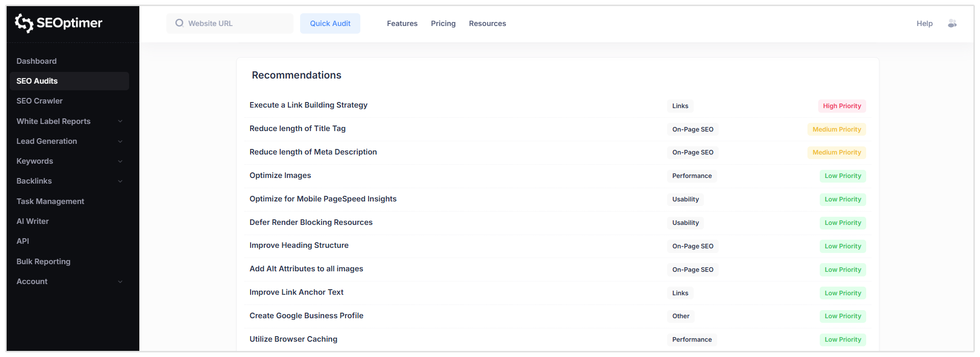Click 'Create Google Business Profile' recommendation
The image size is (980, 357).
tap(306, 316)
